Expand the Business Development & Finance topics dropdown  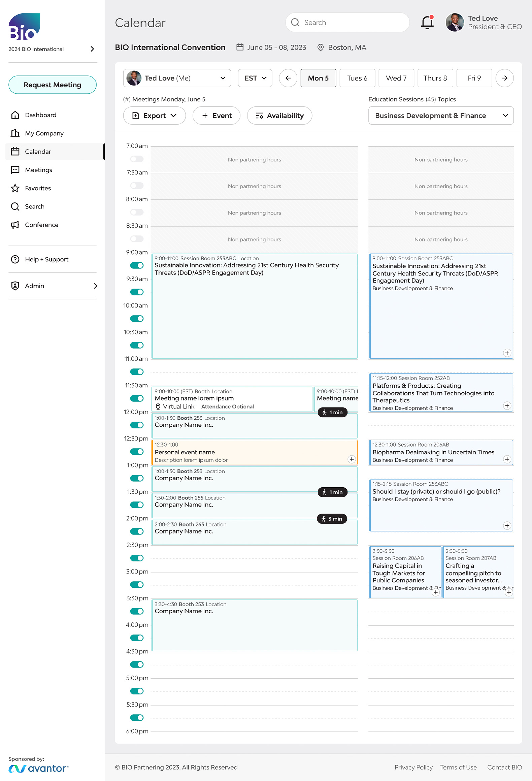[441, 116]
